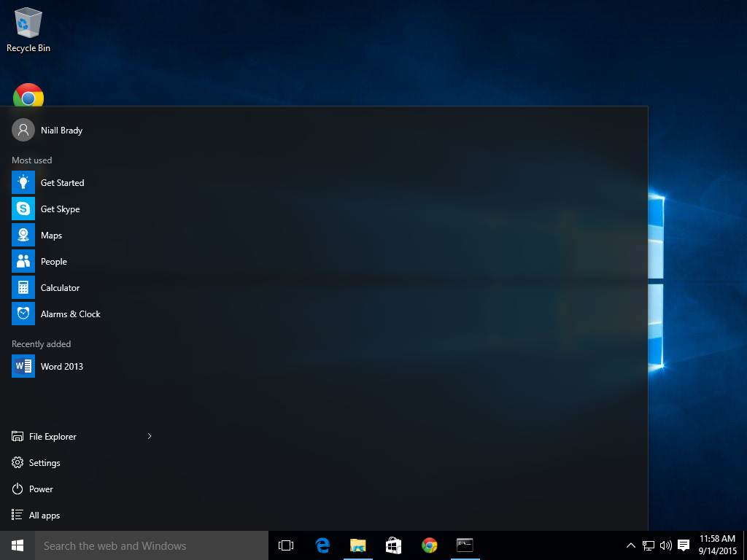Click the Get Started lightbulb icon
Viewport: 747px width, 560px height.
[x=23, y=182]
